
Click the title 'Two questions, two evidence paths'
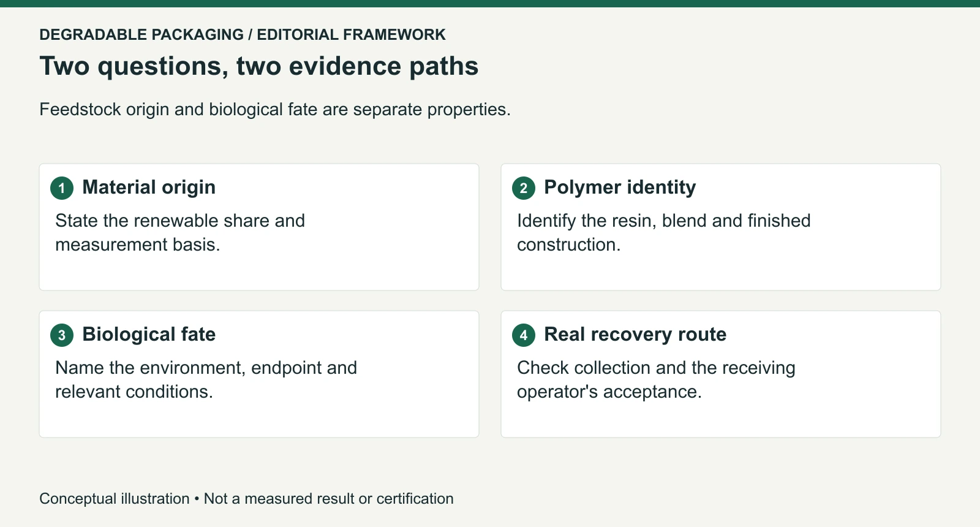tap(259, 66)
